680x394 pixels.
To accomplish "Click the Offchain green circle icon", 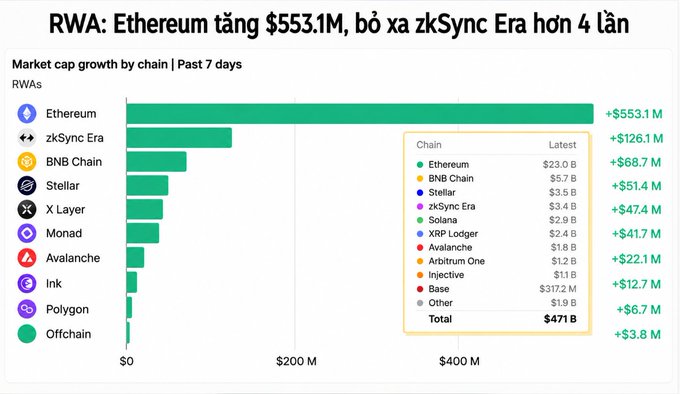I will [x=27, y=334].
